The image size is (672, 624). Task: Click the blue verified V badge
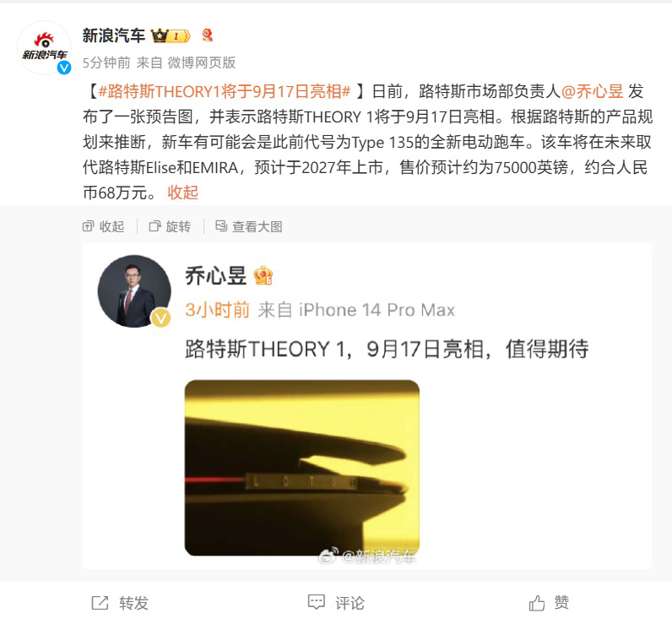point(64,68)
